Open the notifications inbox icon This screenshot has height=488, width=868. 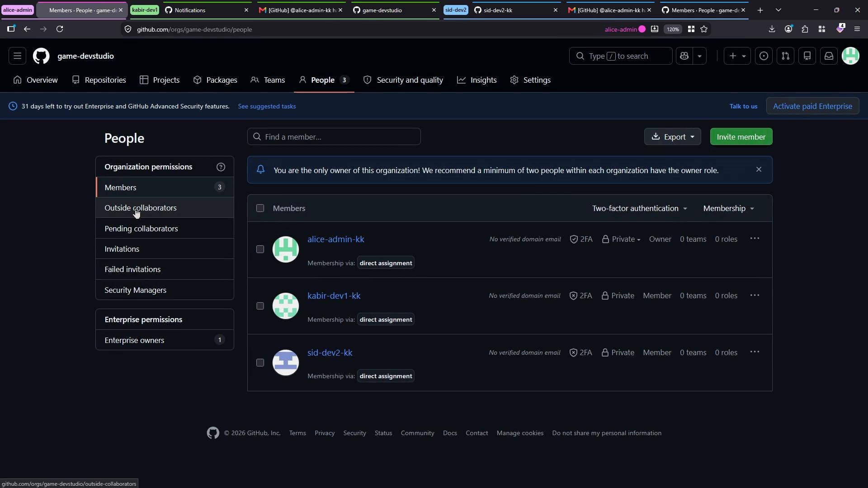click(829, 56)
